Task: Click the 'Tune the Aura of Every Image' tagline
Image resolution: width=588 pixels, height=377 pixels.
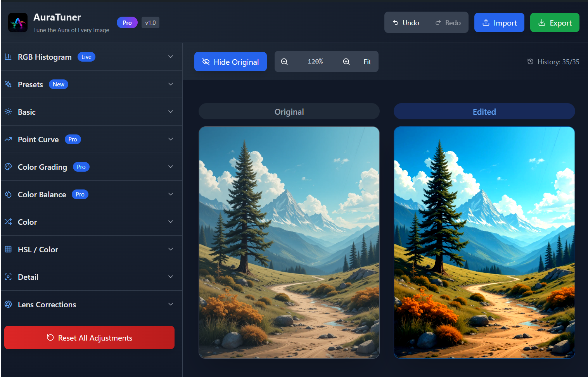Action: 71,30
